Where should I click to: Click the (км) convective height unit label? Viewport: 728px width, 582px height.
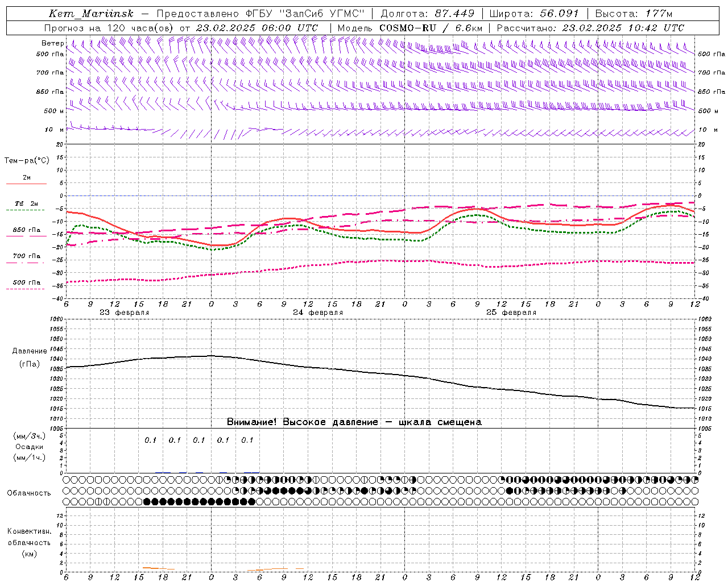30,554
